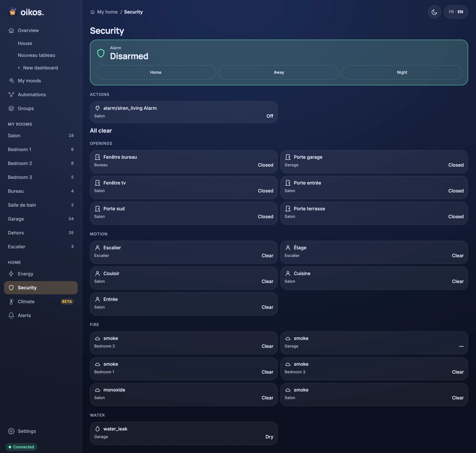476x453 pixels.
Task: Click the Alerts bell icon
Action: [x=11, y=315]
